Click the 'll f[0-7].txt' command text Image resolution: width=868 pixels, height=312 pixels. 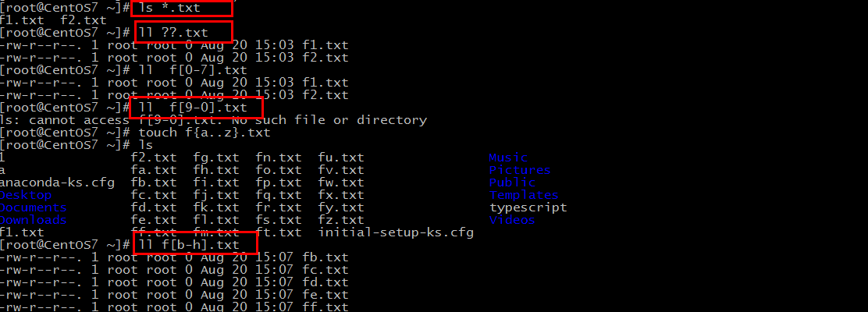193,70
